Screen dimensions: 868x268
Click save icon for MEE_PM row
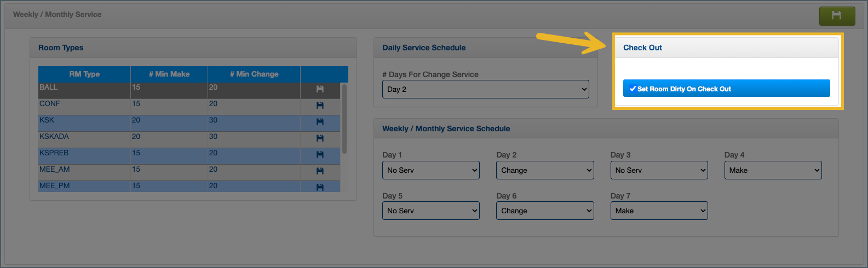point(320,187)
